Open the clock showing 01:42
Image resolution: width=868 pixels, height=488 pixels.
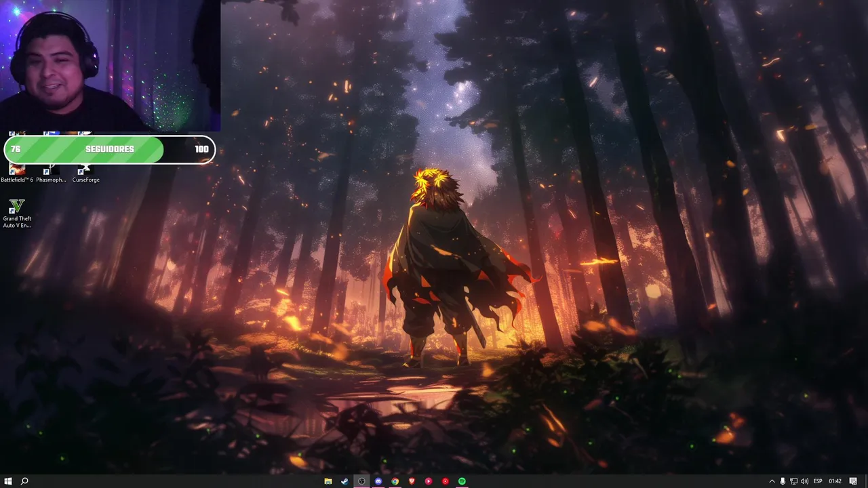click(x=835, y=481)
